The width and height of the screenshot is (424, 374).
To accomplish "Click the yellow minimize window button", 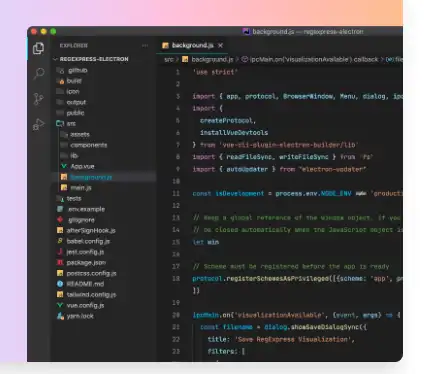I will 43,32.
